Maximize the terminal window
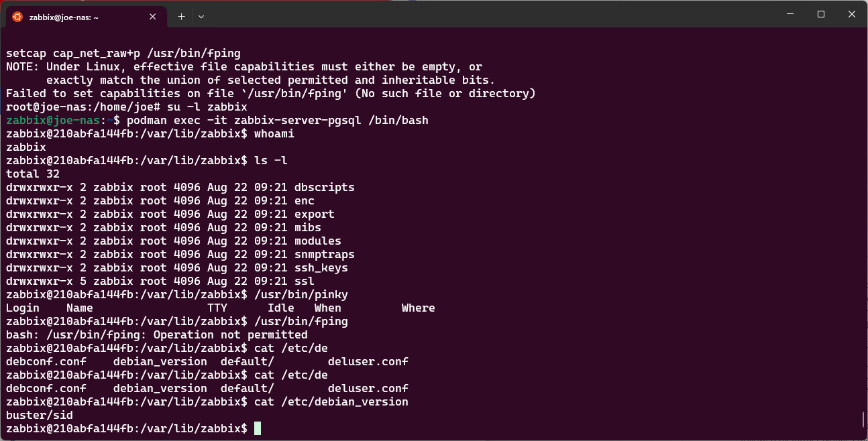This screenshot has height=441, width=868. pyautogui.click(x=821, y=14)
